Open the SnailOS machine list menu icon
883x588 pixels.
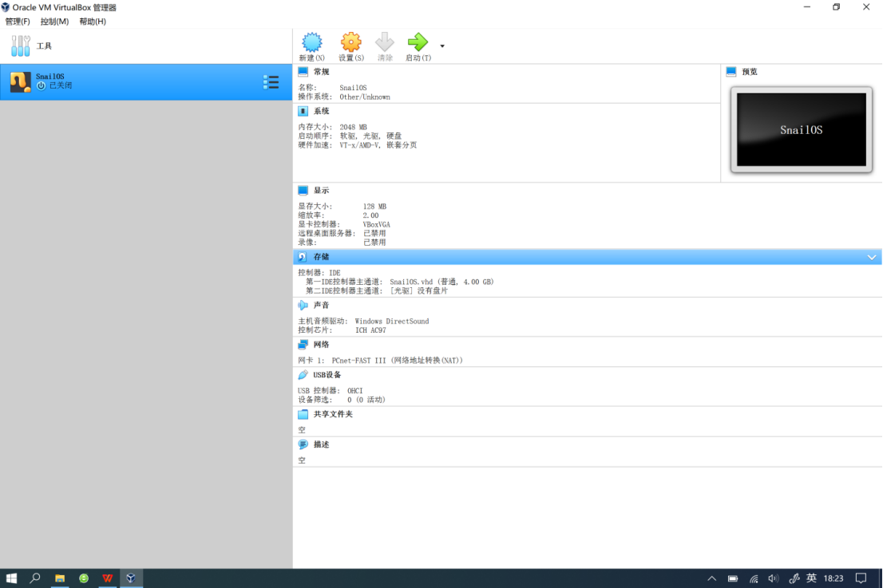pos(271,82)
